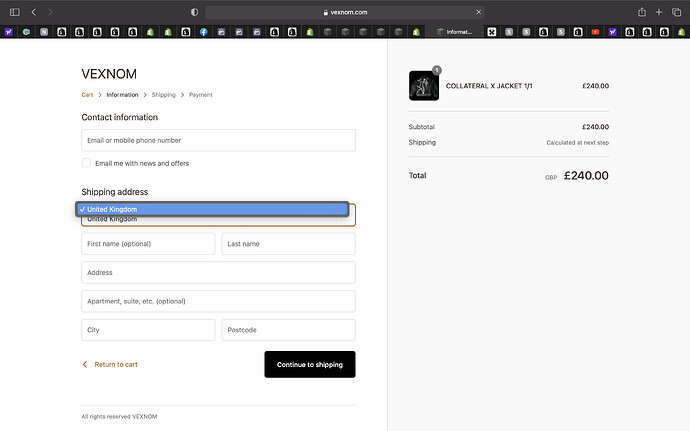Click the Shipping address heading

(x=115, y=192)
